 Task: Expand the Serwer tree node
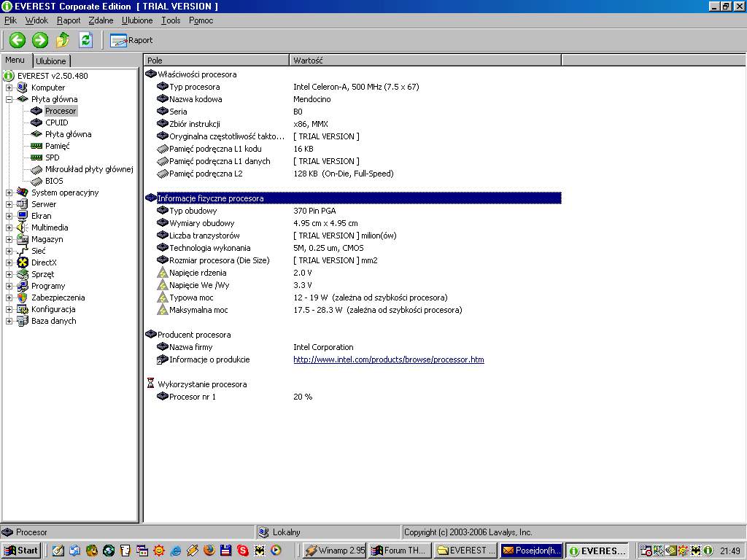[x=9, y=204]
